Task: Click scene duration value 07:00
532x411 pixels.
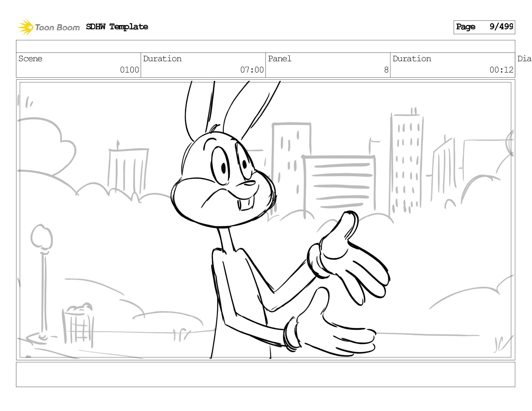Action: click(x=252, y=70)
